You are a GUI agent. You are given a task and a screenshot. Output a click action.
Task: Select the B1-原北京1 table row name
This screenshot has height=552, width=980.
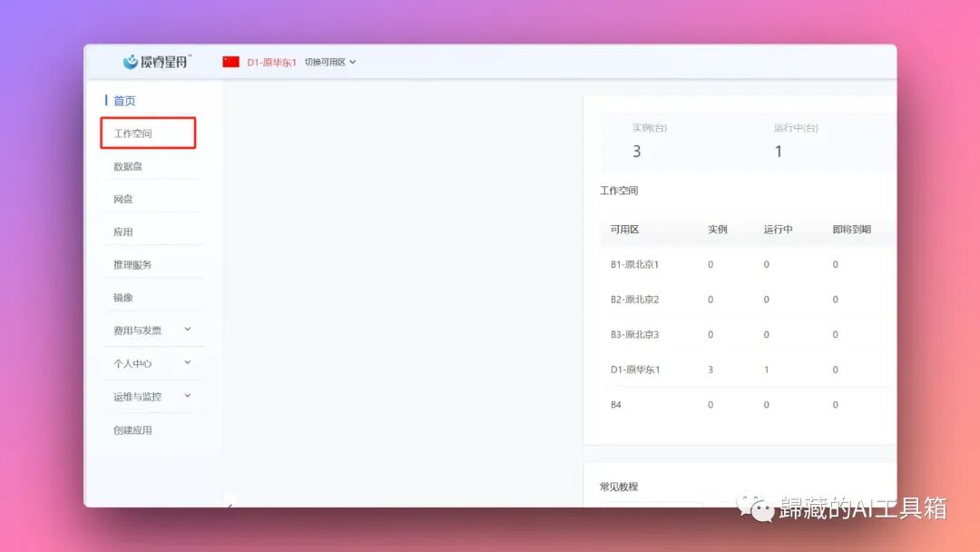[x=634, y=264]
